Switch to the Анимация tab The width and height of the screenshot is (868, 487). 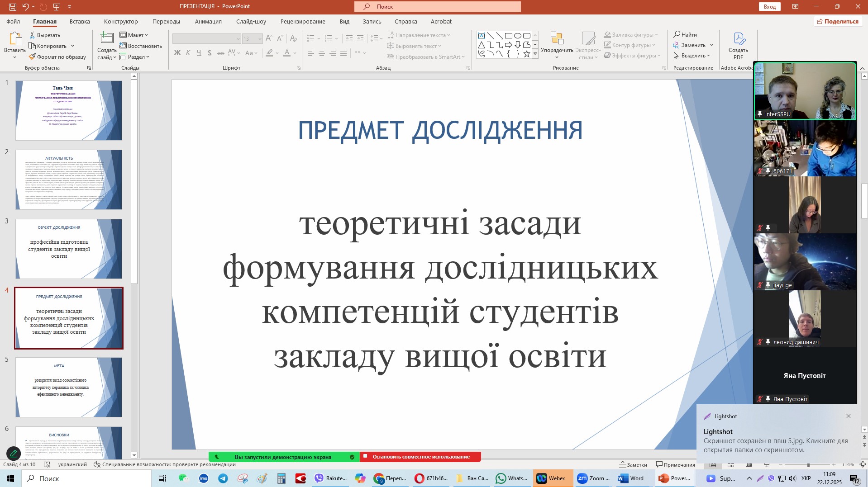[x=208, y=22]
